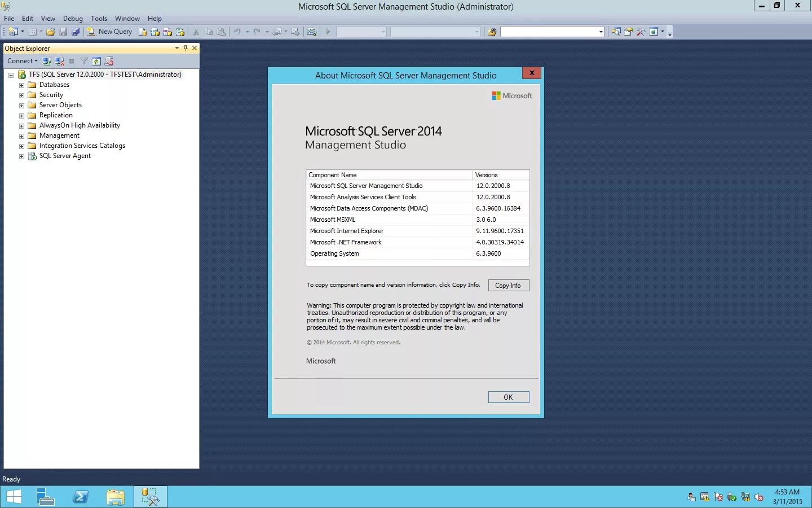Click the Windows Start button

(x=14, y=497)
